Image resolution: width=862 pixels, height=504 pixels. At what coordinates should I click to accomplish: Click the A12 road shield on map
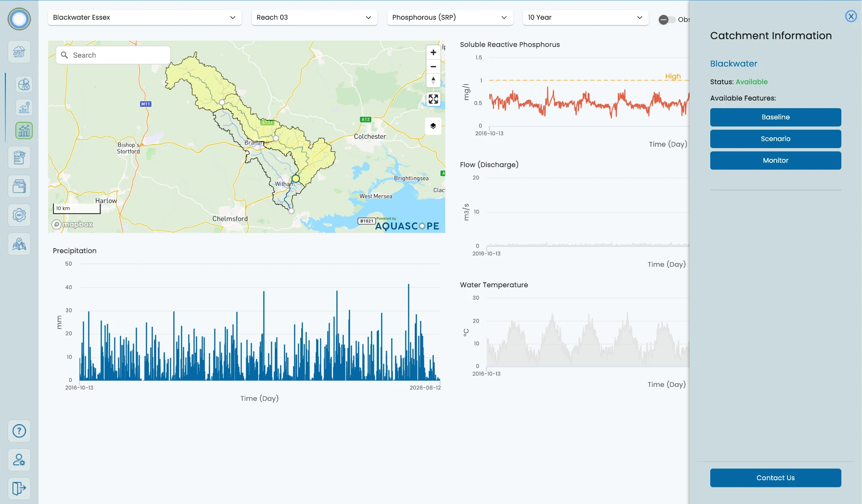pos(365,119)
